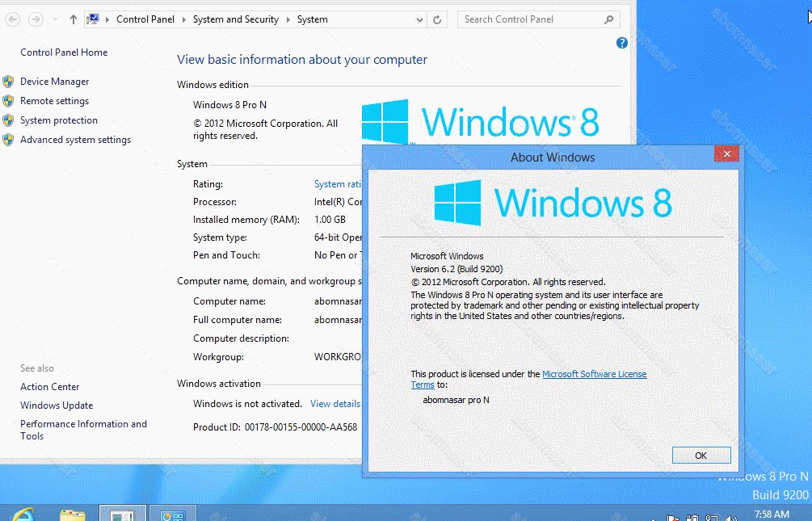Click the taskbar clock showing 7:58 AM

tap(772, 515)
